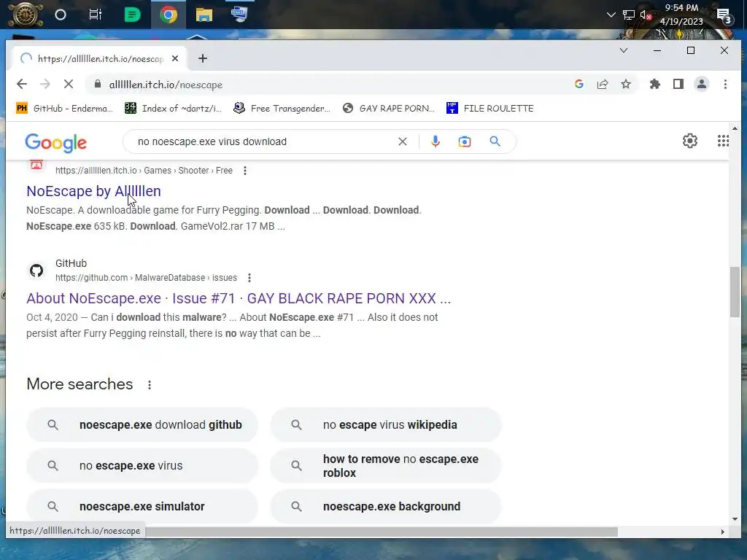Viewport: 747px width, 560px height.
Task: Open the FILE ROULETTE bookmark
Action: pos(490,109)
